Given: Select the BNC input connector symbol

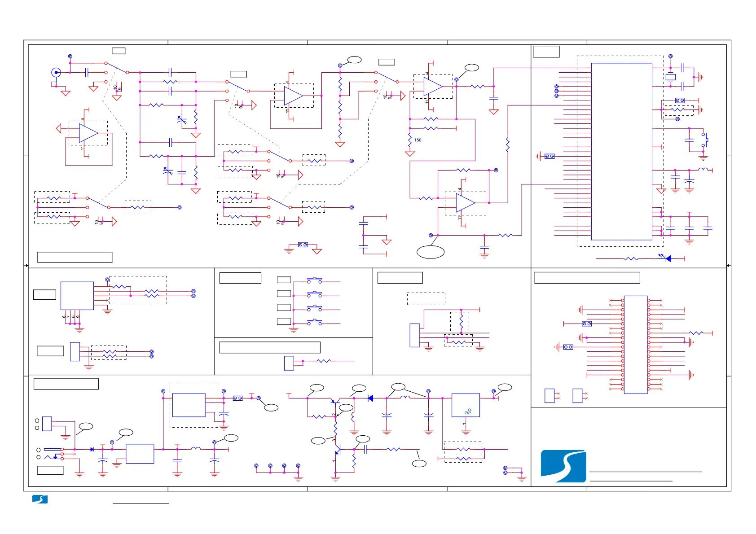Looking at the screenshot, I should pos(56,72).
